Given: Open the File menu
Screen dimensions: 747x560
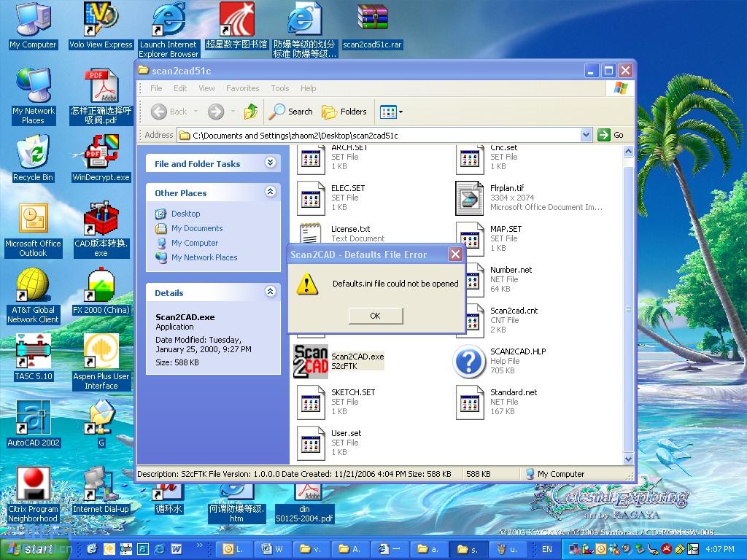Looking at the screenshot, I should [156, 88].
